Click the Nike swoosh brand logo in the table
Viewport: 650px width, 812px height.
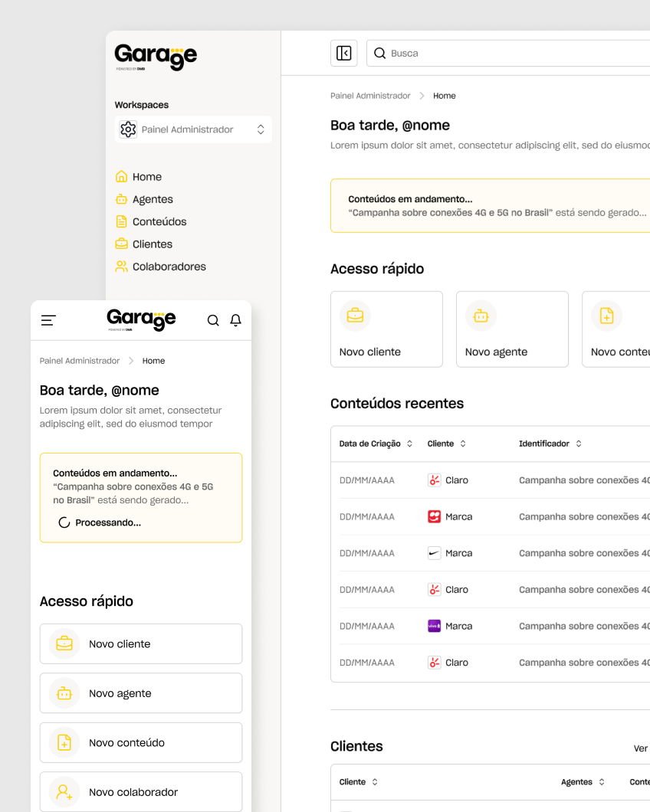point(434,553)
